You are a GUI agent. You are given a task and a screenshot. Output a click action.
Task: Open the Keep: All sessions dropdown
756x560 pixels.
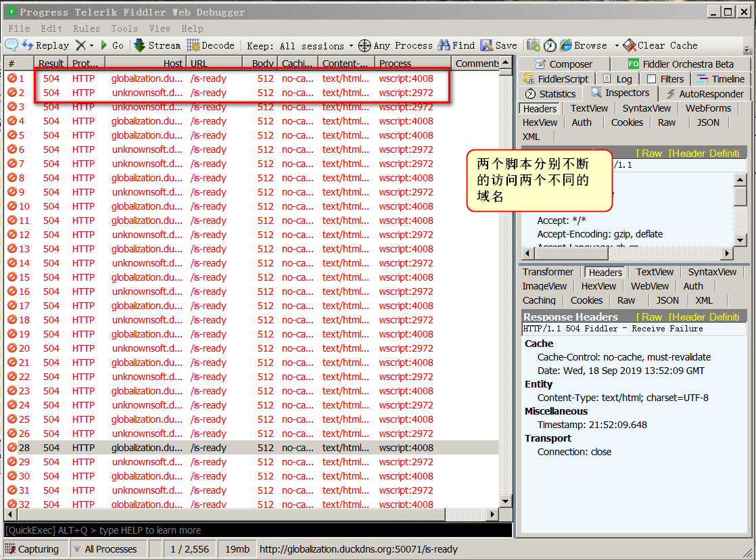click(300, 46)
